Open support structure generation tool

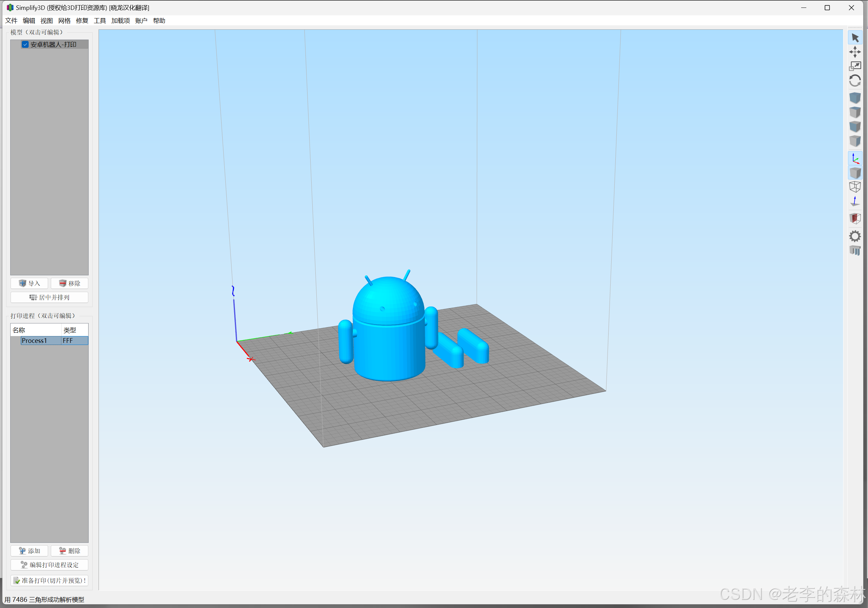pyautogui.click(x=855, y=250)
